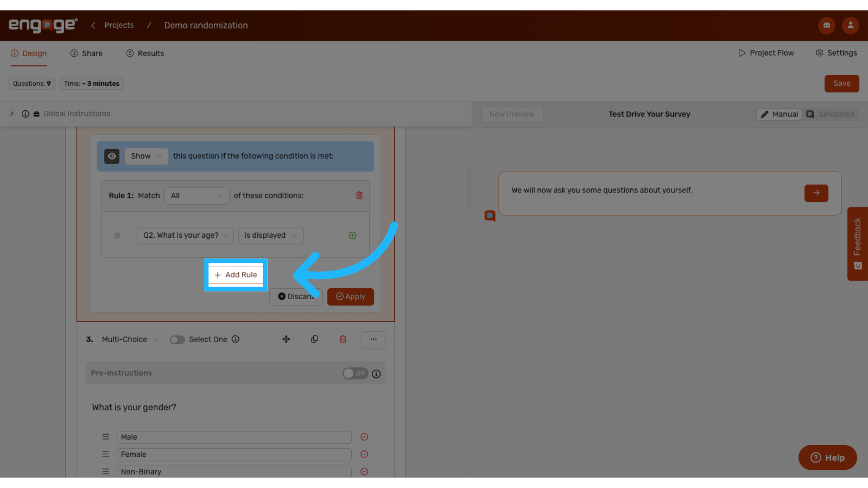
Task: Click the drag handle for Non-Binary
Action: click(x=105, y=471)
